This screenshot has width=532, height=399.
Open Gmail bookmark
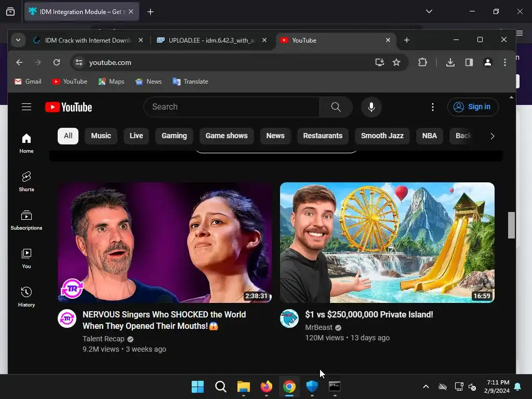pos(28,82)
